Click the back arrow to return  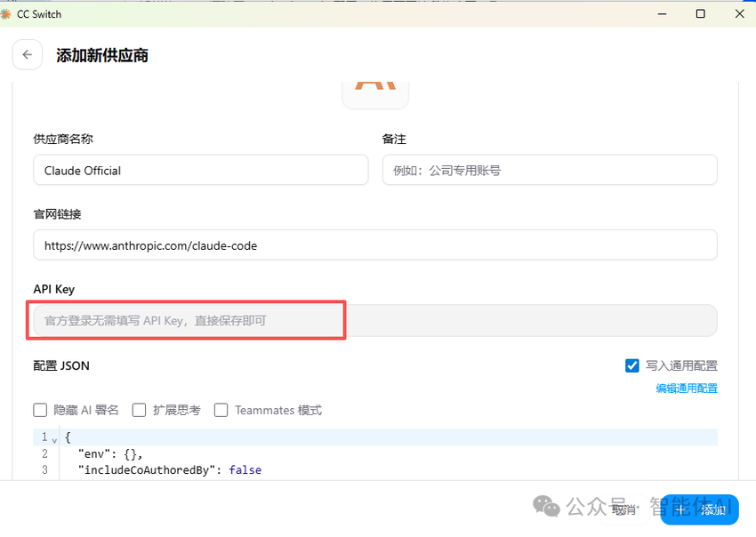click(27, 54)
